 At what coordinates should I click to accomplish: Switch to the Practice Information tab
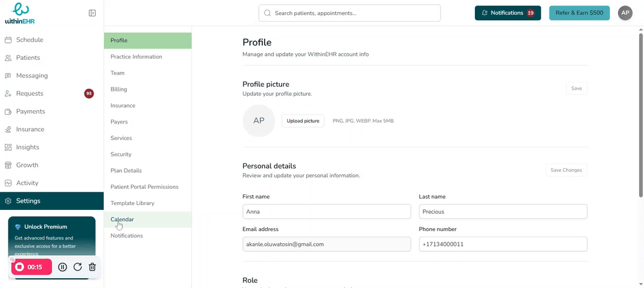[136, 57]
